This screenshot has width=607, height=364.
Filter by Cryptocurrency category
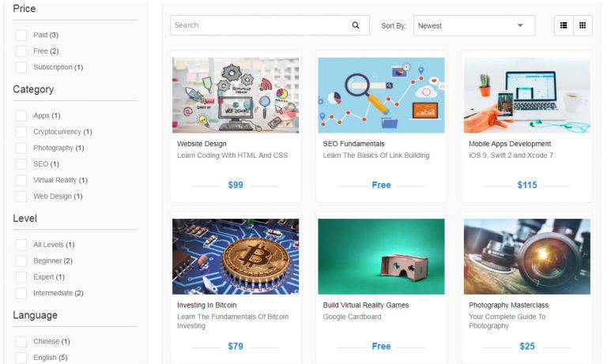(21, 132)
